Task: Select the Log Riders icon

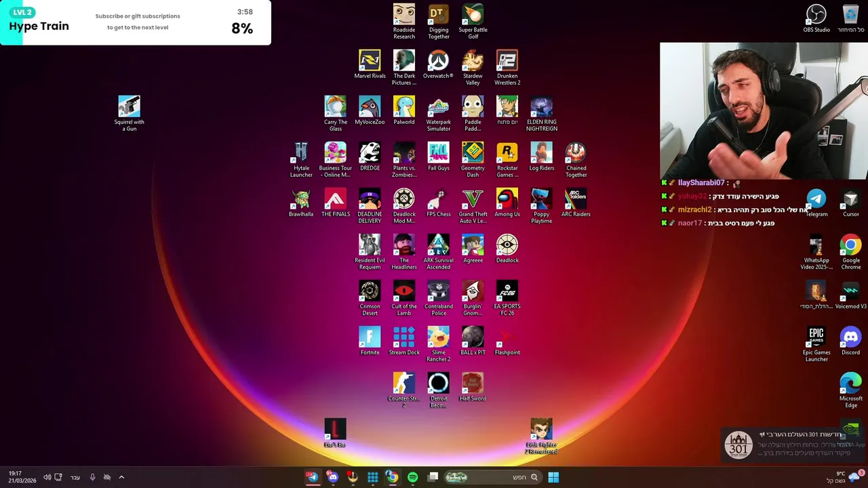Action: [541, 156]
